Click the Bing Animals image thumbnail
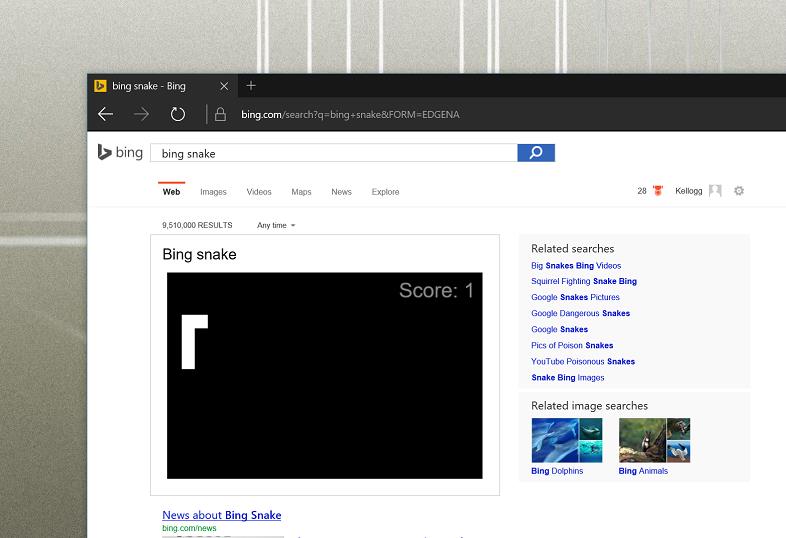Screen dimensions: 786x538 (654, 440)
